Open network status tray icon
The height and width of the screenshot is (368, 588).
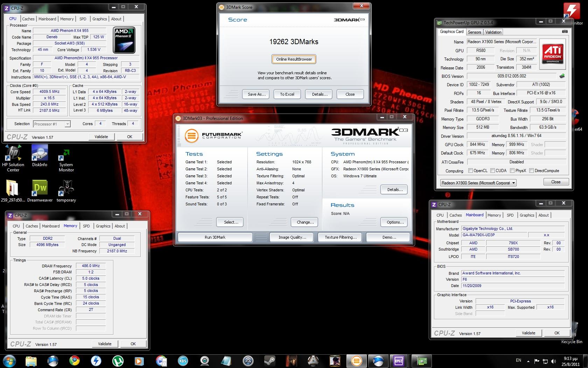click(x=545, y=361)
